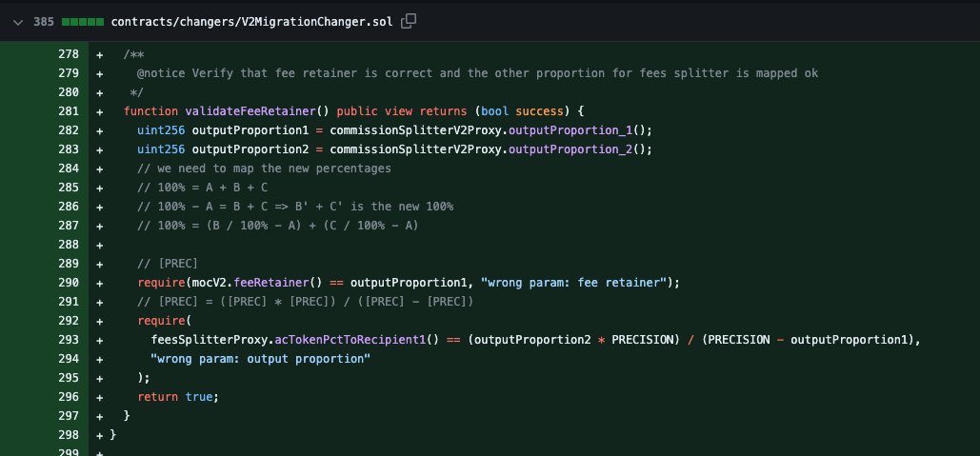Click the "wrong param: output proportion" string
Screen dimensions: 980x456
[261, 359]
